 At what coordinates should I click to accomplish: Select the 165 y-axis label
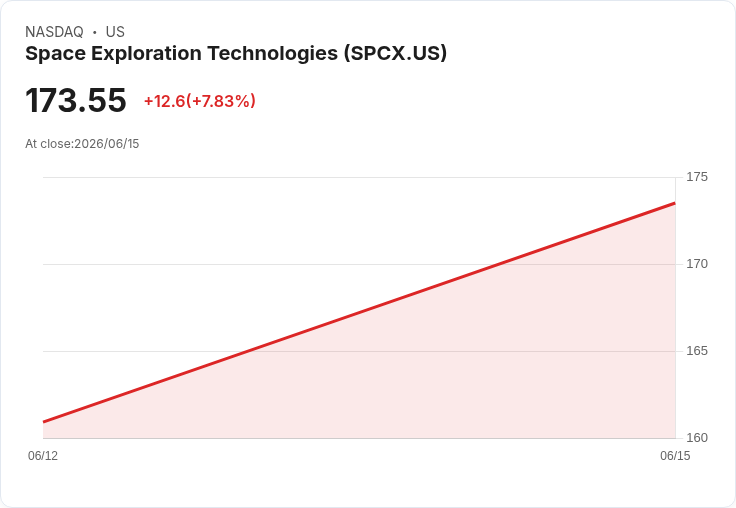point(697,351)
